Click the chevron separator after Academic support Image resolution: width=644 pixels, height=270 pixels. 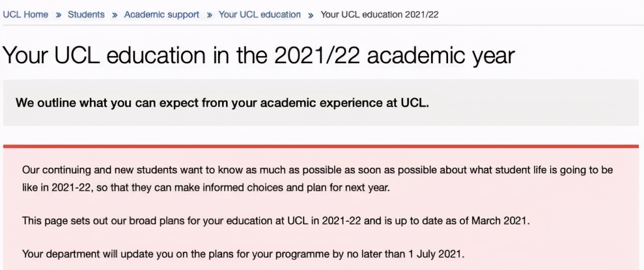point(209,15)
